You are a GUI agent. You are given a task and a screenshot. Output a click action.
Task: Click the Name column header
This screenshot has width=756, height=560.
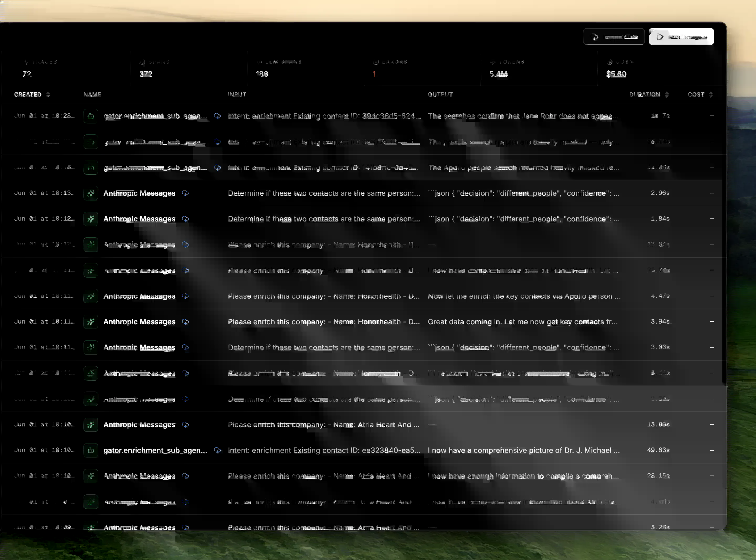click(x=92, y=94)
